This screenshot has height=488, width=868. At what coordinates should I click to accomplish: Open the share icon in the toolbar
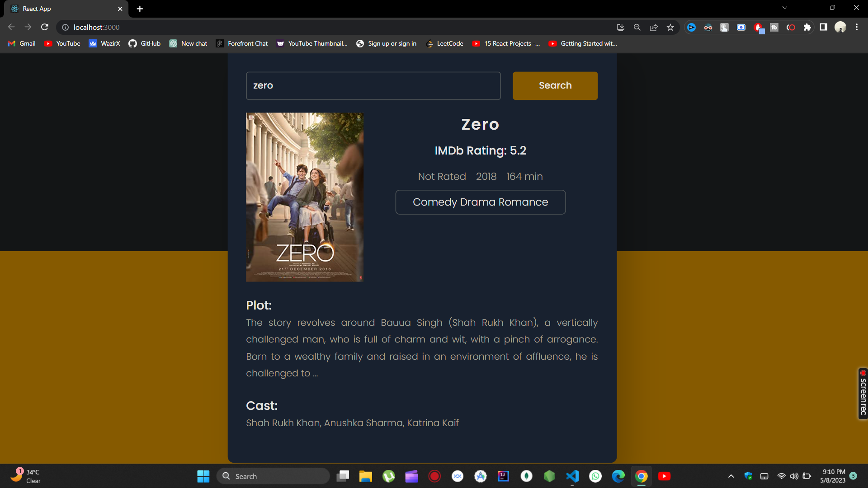tap(654, 27)
